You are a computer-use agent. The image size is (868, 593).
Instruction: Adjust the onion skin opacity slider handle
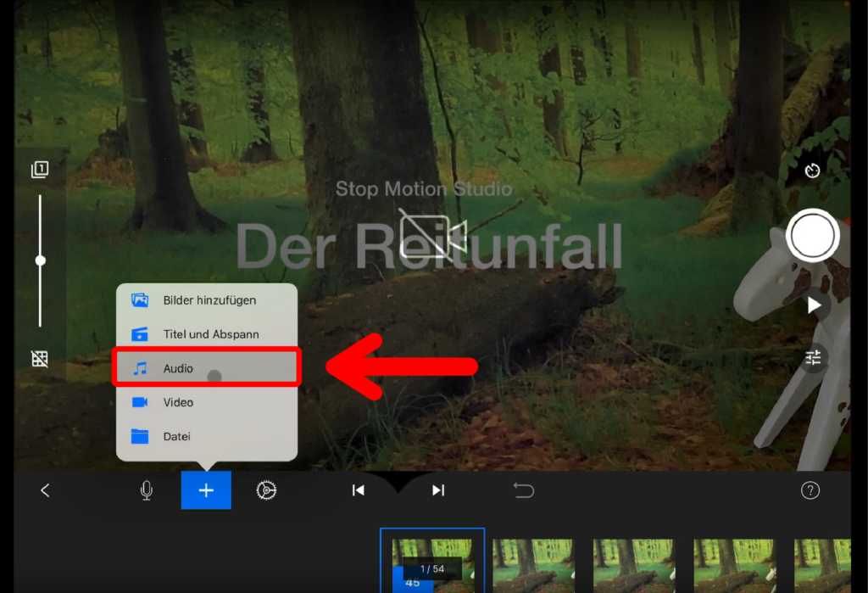(40, 260)
